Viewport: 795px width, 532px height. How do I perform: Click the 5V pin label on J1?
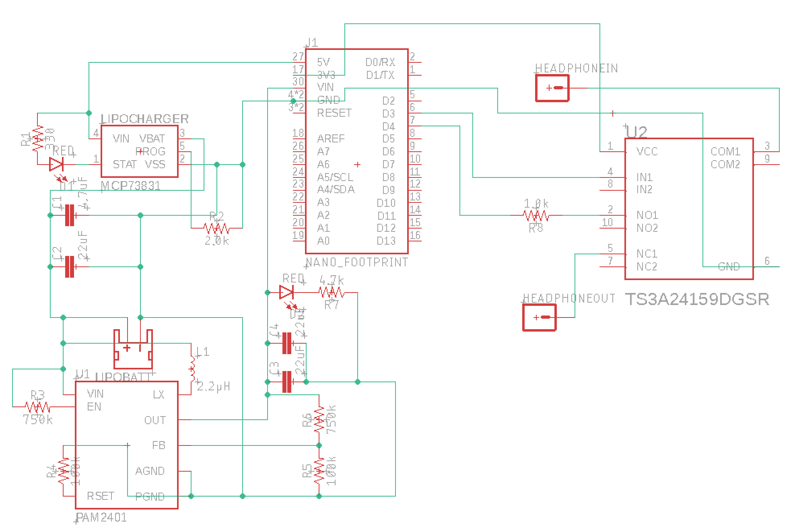click(323, 62)
